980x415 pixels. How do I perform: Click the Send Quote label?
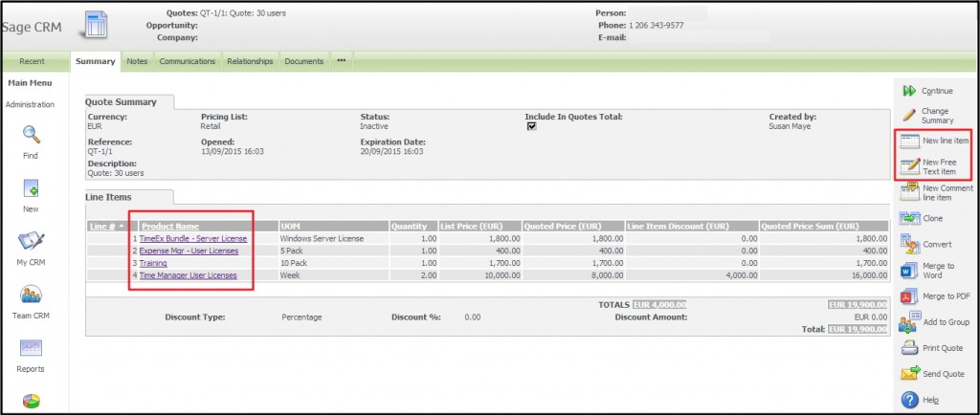click(x=943, y=375)
